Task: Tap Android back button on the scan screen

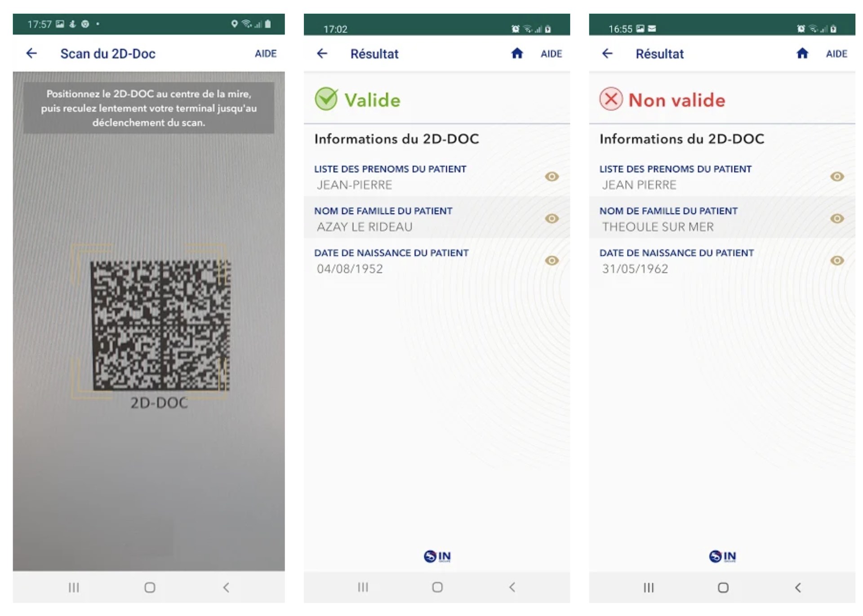Action: 226,587
